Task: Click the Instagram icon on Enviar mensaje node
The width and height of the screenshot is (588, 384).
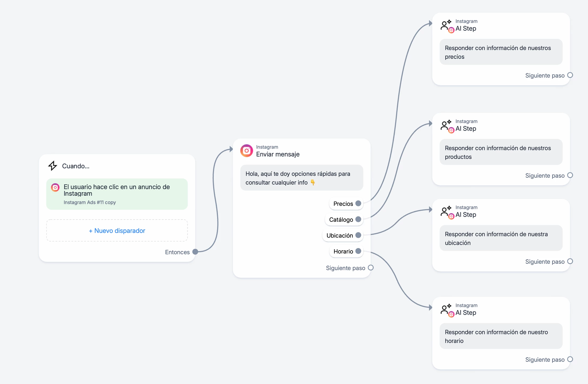Action: (247, 151)
